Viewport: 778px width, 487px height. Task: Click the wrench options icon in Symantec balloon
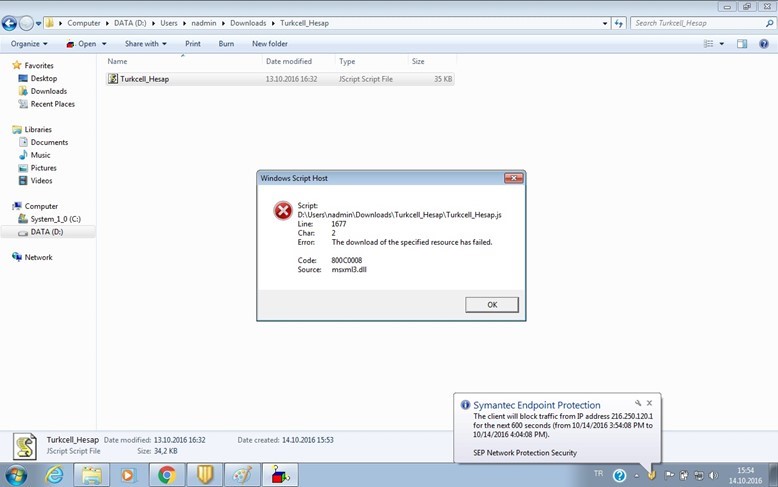click(638, 403)
